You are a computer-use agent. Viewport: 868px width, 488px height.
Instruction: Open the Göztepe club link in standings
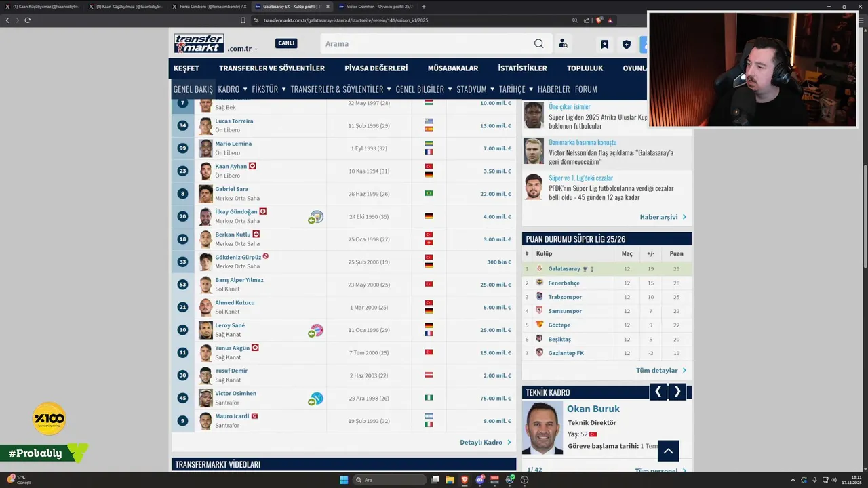point(559,325)
